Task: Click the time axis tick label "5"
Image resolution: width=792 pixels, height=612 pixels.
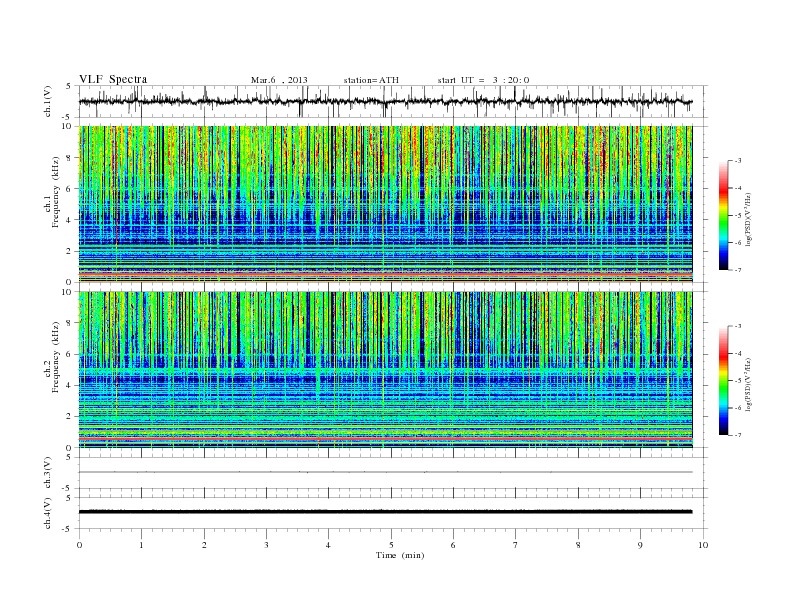Action: point(391,545)
